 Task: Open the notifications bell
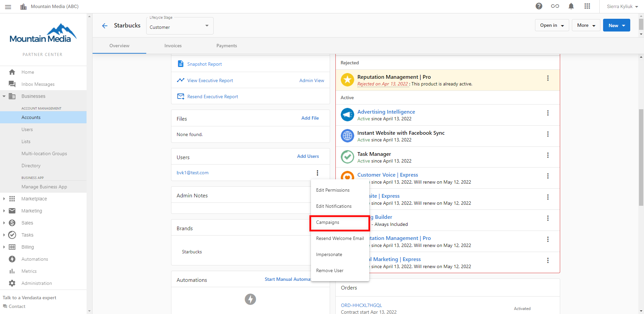(x=571, y=6)
